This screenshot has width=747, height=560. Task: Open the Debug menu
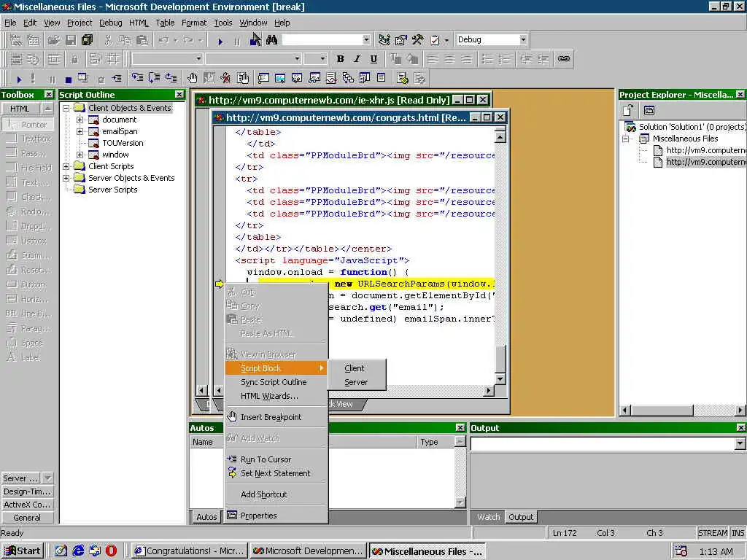[x=111, y=23]
